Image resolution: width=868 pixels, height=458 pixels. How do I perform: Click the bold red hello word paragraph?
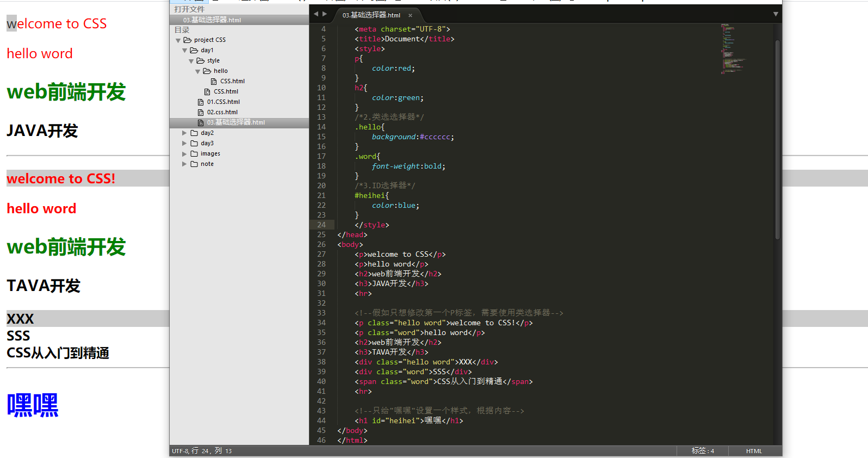41,208
